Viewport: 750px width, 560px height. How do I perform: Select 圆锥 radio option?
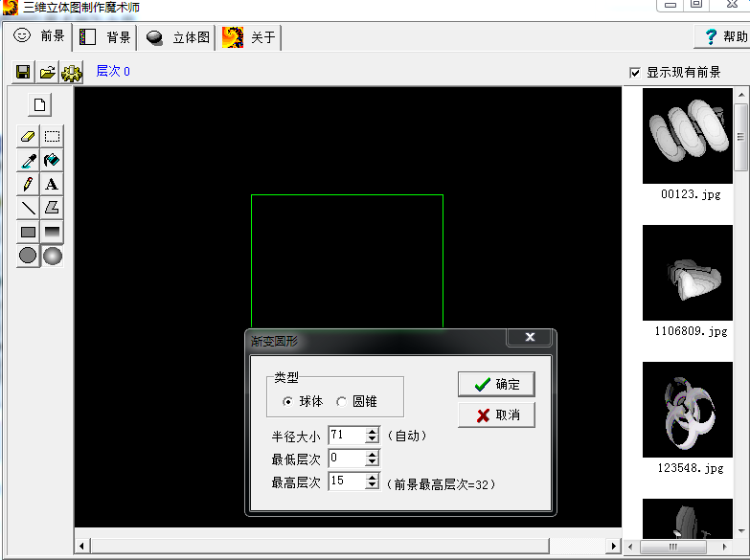pos(341,402)
